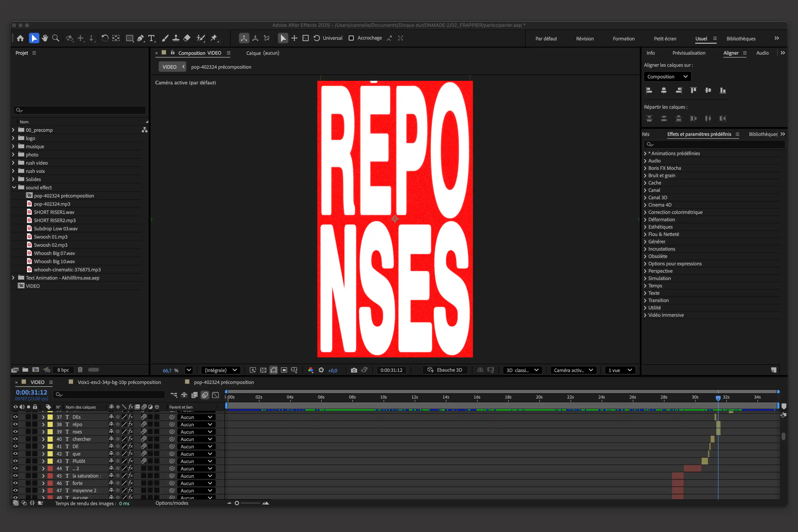Image resolution: width=798 pixels, height=532 pixels.
Task: Select the Puppet Pin tool
Action: point(214,38)
